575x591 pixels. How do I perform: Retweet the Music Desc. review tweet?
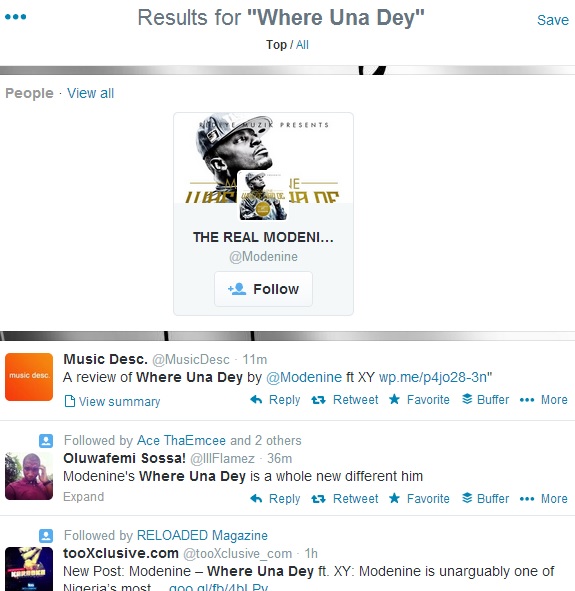point(344,400)
